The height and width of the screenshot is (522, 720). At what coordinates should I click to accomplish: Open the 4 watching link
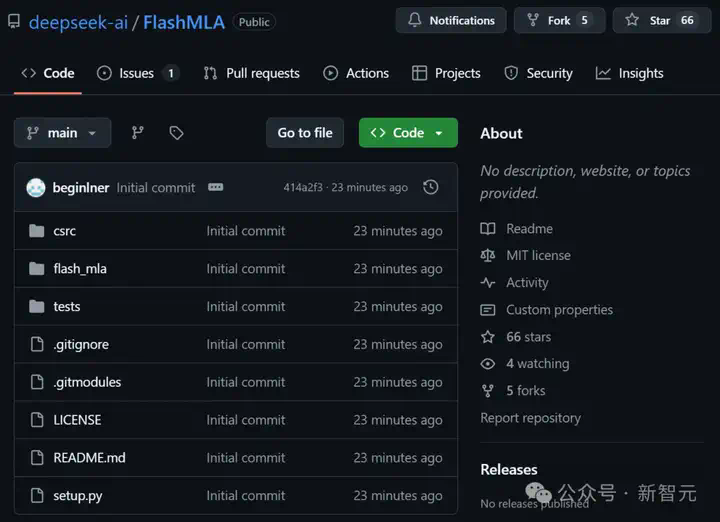pyautogui.click(x=538, y=364)
